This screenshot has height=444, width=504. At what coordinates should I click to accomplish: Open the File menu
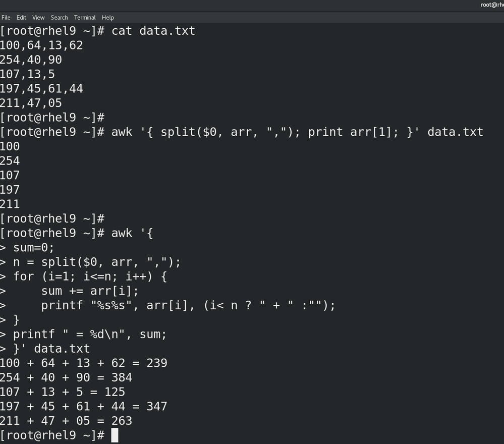pyautogui.click(x=6, y=17)
